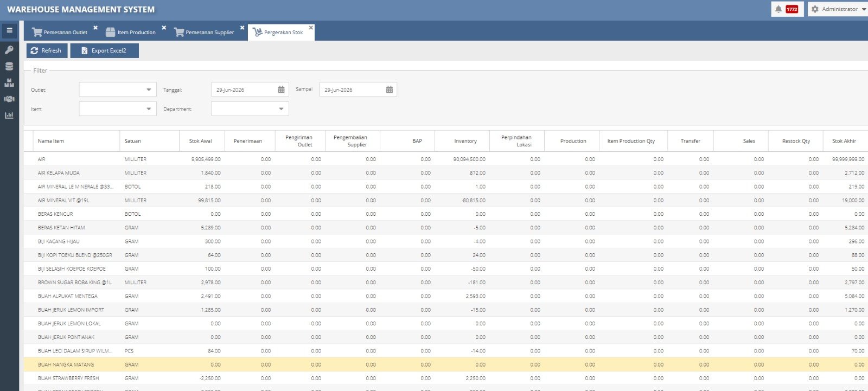Sort by the Transfer column header
This screenshot has height=391, width=868.
click(x=691, y=141)
